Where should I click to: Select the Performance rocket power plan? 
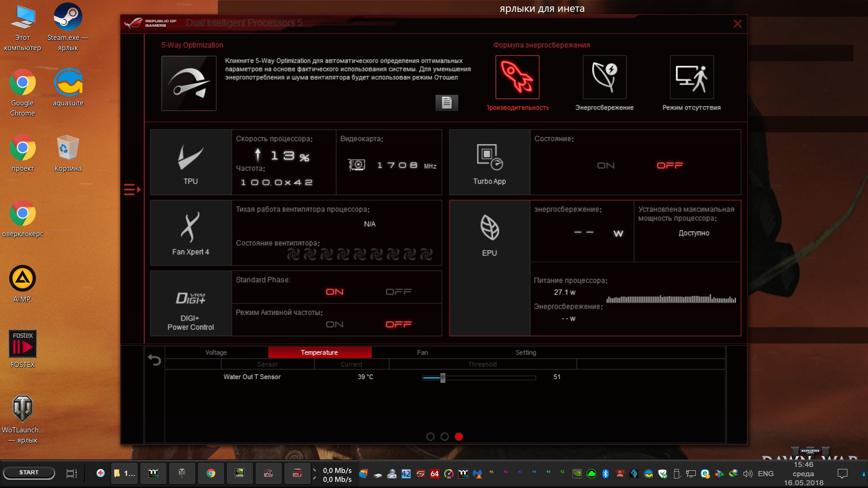pos(517,77)
